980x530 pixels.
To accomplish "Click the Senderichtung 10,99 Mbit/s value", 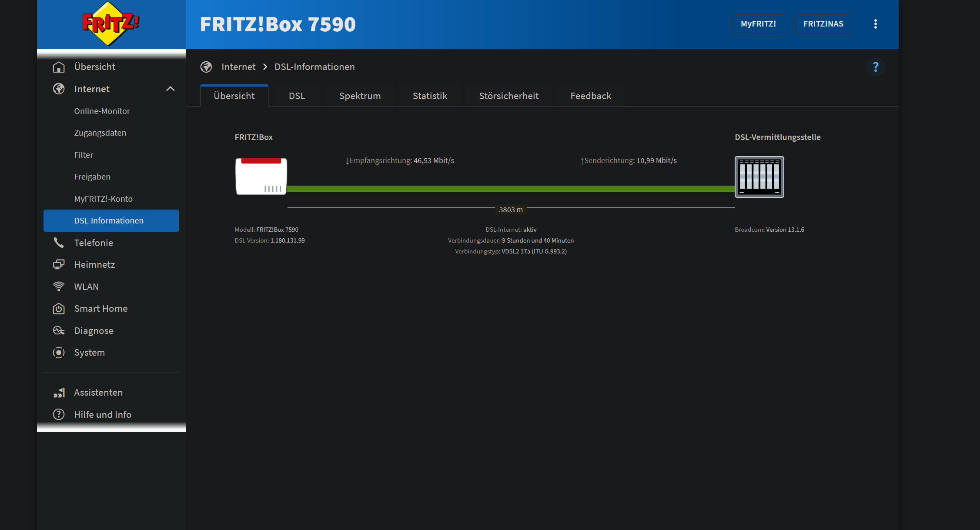I will click(x=657, y=160).
